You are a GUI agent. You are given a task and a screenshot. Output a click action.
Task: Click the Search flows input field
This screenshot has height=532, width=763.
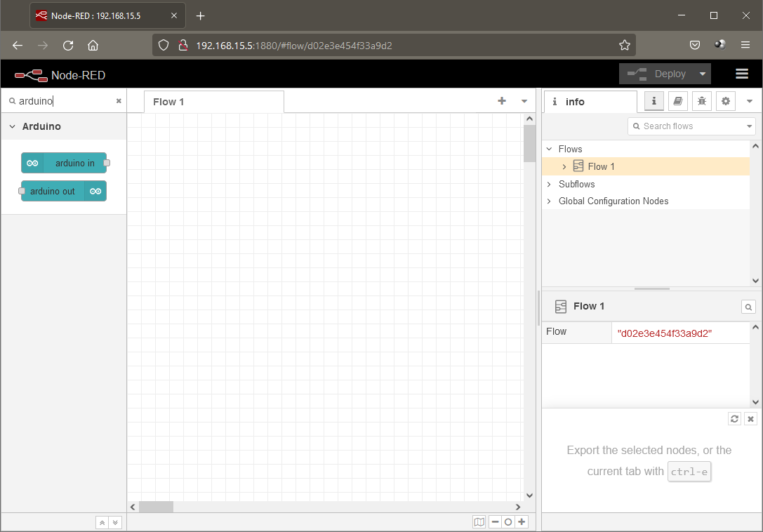click(686, 126)
